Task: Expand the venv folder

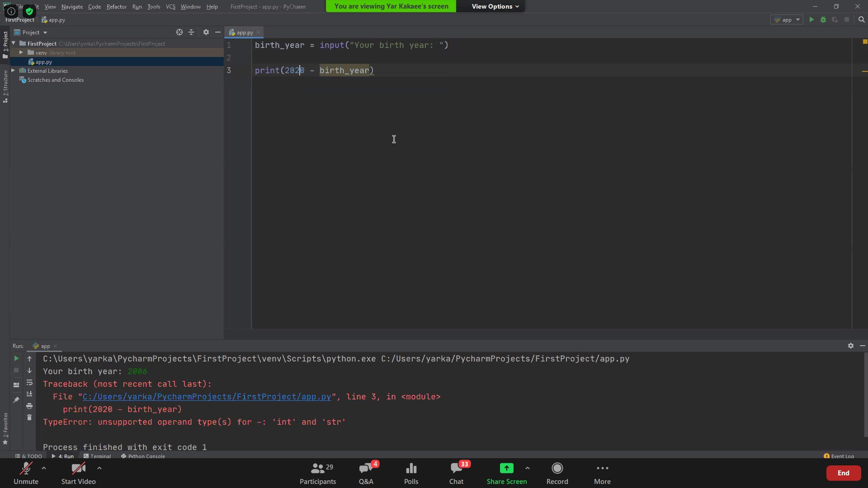Action: click(x=21, y=53)
